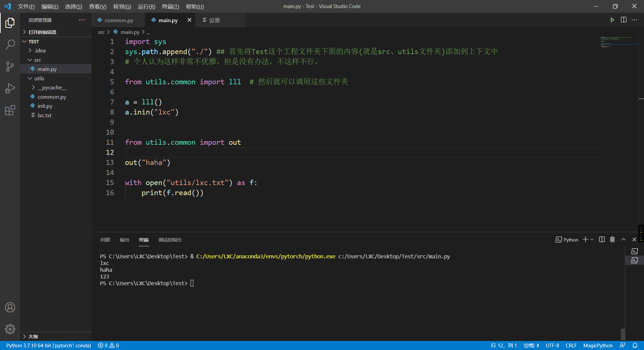The height and width of the screenshot is (350, 644).
Task: Select main.py in file tree
Action: click(56, 69)
